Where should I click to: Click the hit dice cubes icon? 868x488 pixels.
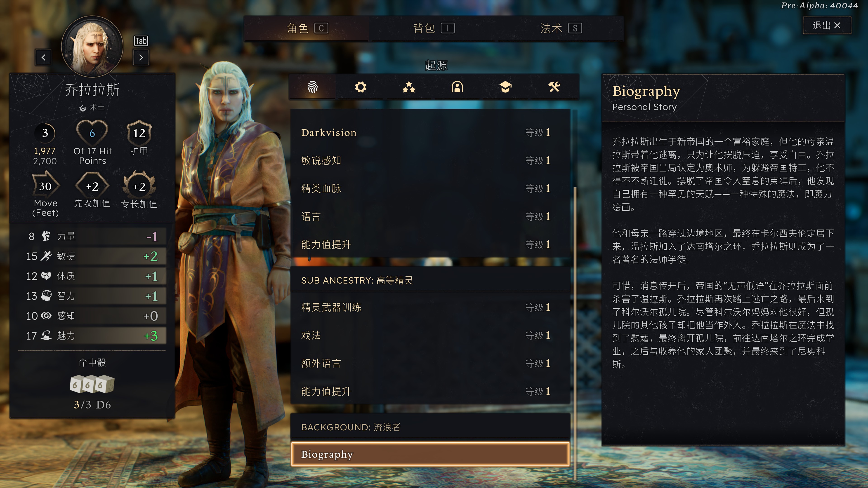click(92, 384)
